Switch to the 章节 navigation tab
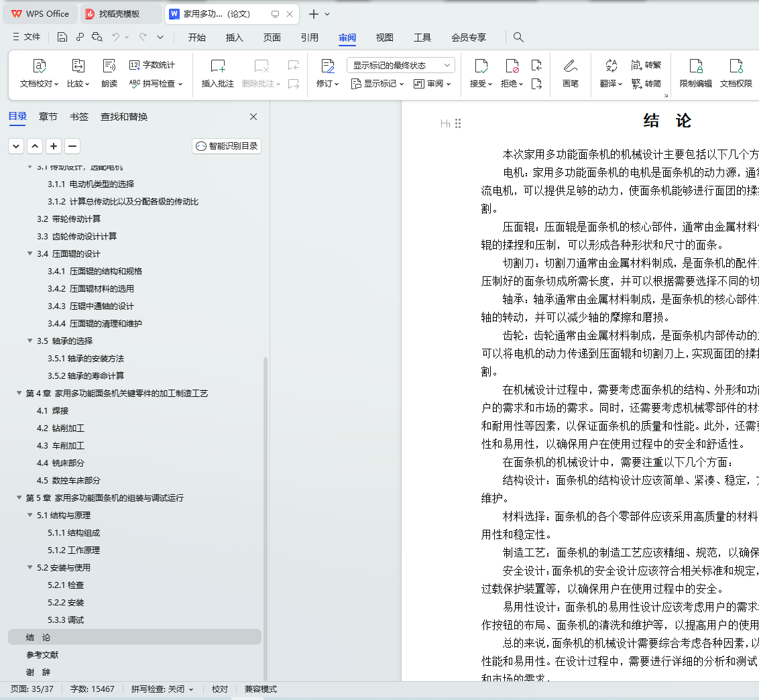The height and width of the screenshot is (700, 759). pyautogui.click(x=48, y=117)
